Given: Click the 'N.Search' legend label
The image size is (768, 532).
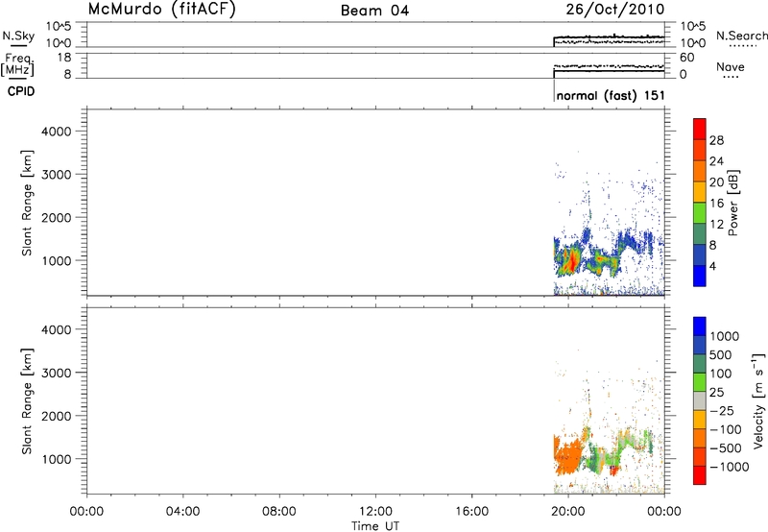Looking at the screenshot, I should click(741, 36).
